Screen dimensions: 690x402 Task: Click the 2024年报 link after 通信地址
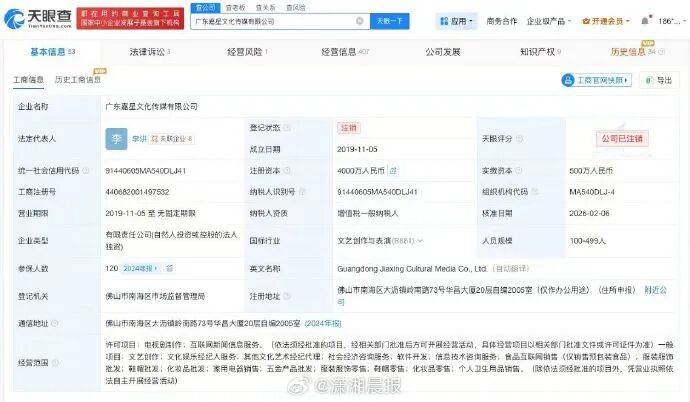323,323
